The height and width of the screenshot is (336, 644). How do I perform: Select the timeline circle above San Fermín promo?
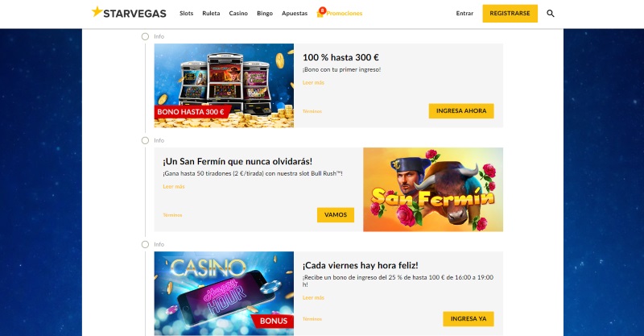click(x=145, y=141)
